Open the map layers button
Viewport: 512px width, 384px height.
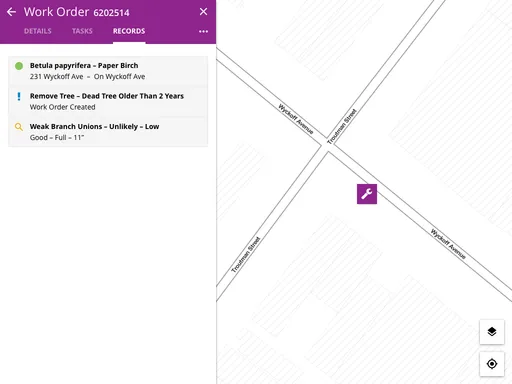click(x=492, y=332)
